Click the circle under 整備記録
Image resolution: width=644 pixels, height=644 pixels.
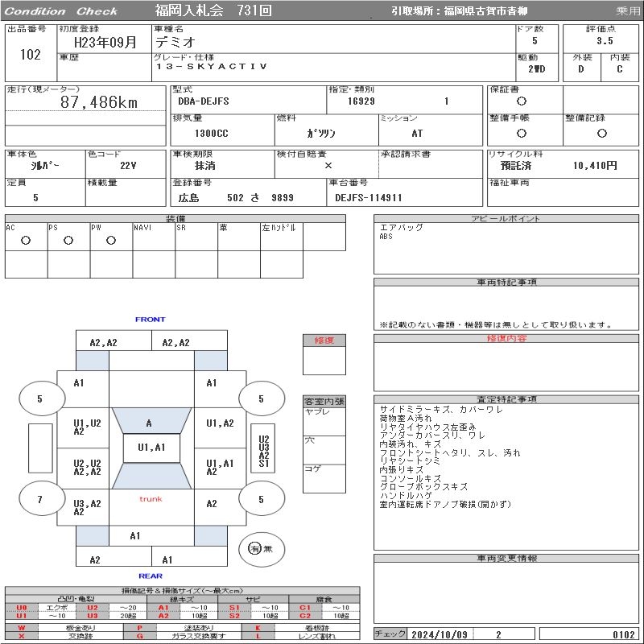[x=601, y=133]
